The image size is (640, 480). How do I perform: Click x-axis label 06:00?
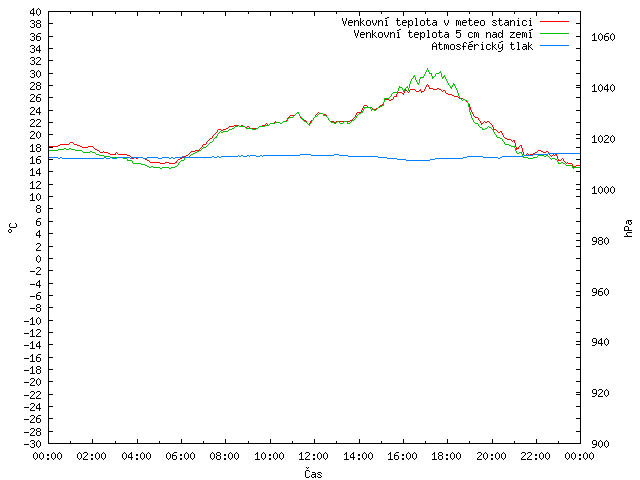[180, 456]
